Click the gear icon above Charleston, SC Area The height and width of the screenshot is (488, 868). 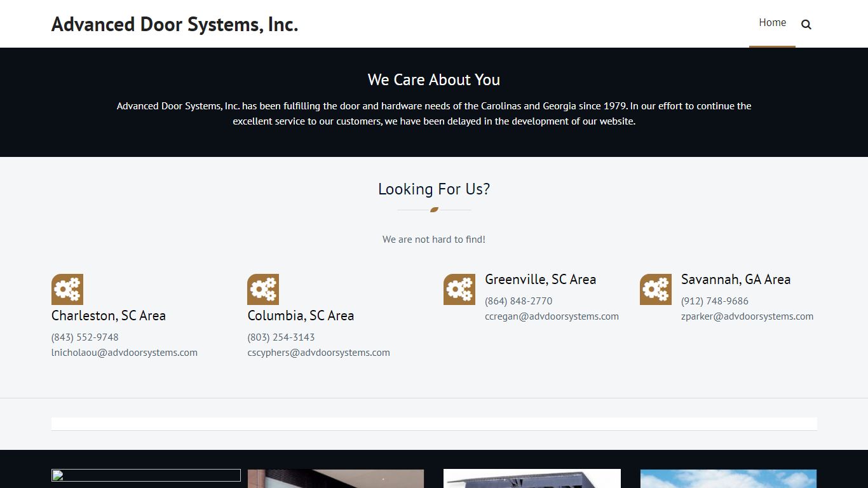point(67,289)
